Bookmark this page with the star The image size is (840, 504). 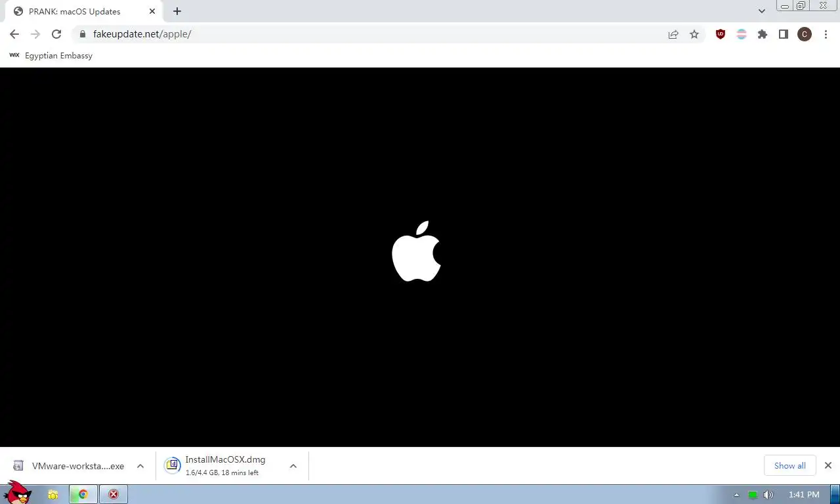[694, 34]
